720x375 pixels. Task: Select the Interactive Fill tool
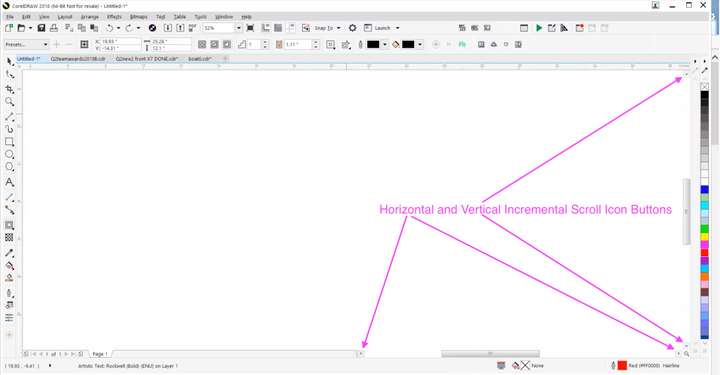(10, 265)
